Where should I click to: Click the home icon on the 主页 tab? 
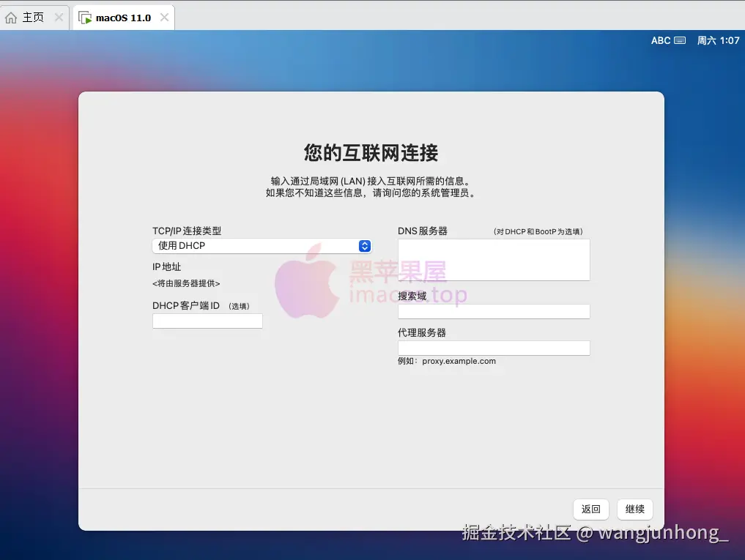(x=10, y=17)
